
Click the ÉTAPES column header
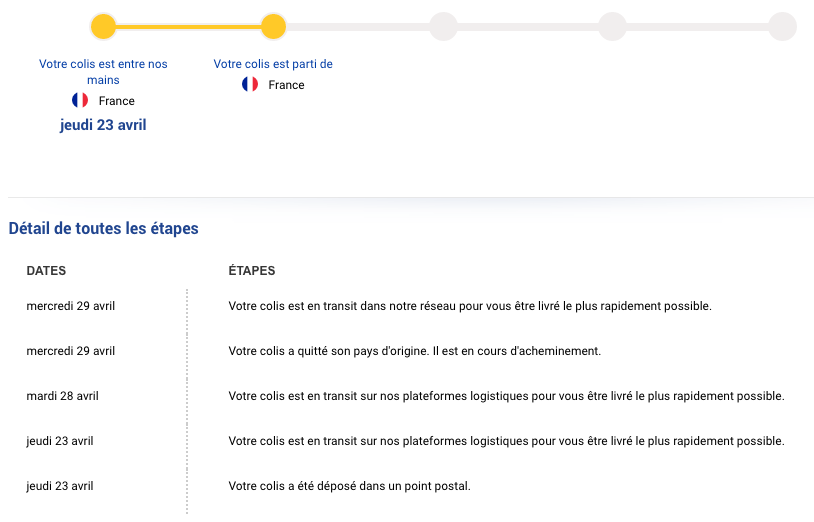tap(252, 271)
